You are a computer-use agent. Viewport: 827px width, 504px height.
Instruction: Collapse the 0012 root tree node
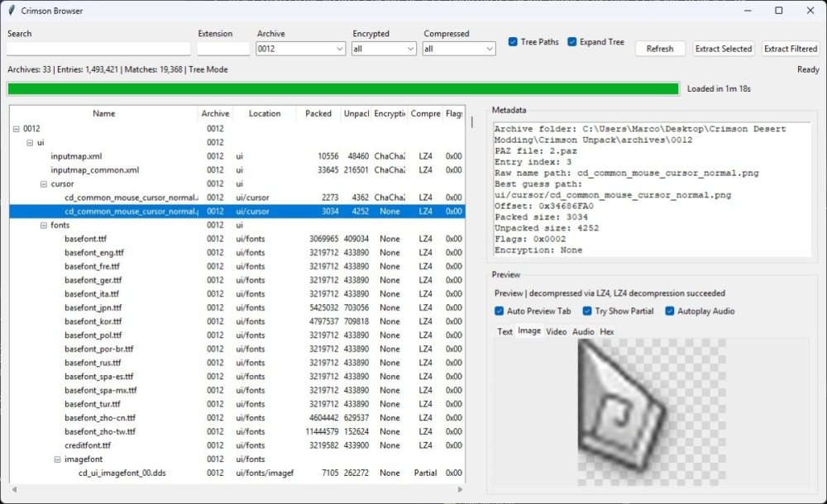coord(17,129)
